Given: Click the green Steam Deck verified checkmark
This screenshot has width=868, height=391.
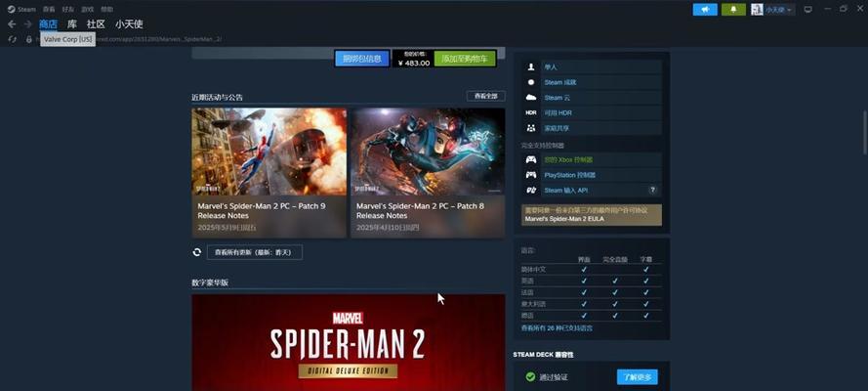Looking at the screenshot, I should pos(530,377).
